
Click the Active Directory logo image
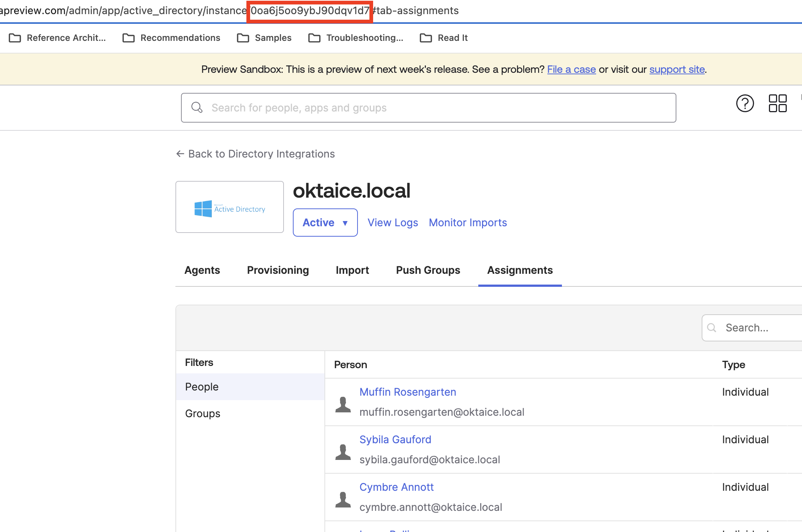click(229, 207)
